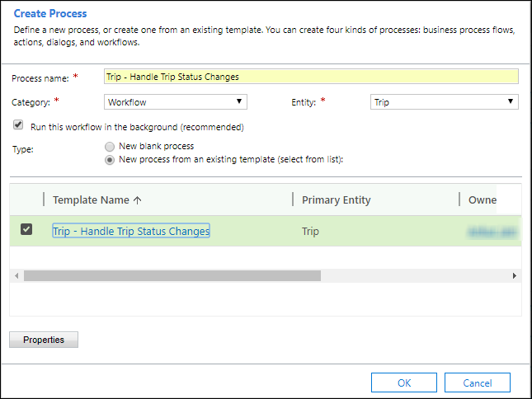Viewport: 532px width, 399px height.
Task: Expand the Entity dropdown showing Trip
Action: pyautogui.click(x=443, y=101)
